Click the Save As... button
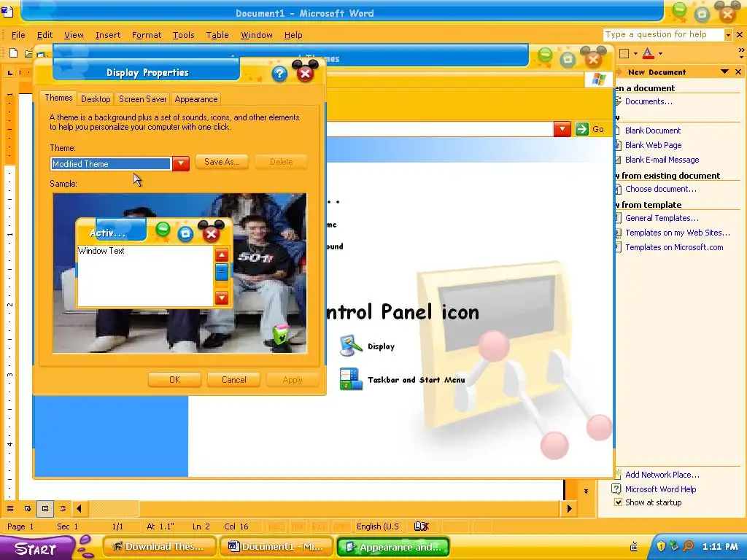Image resolution: width=747 pixels, height=560 pixels. click(222, 162)
